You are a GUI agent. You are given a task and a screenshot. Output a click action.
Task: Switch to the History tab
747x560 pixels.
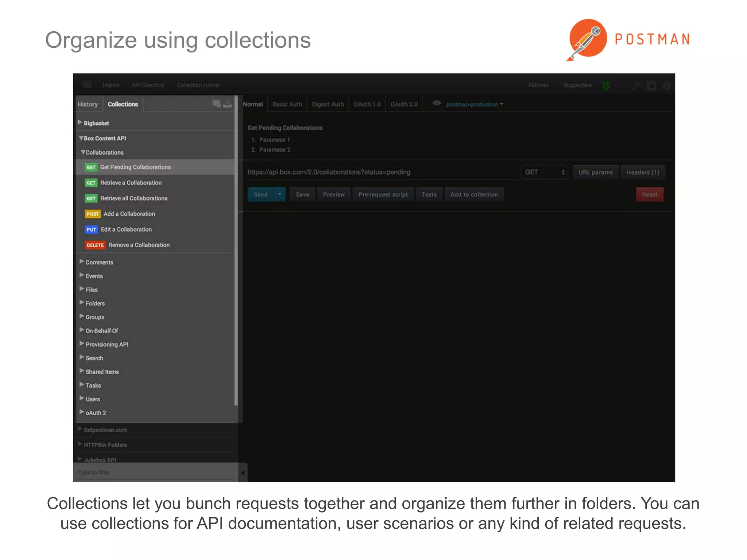click(x=88, y=104)
